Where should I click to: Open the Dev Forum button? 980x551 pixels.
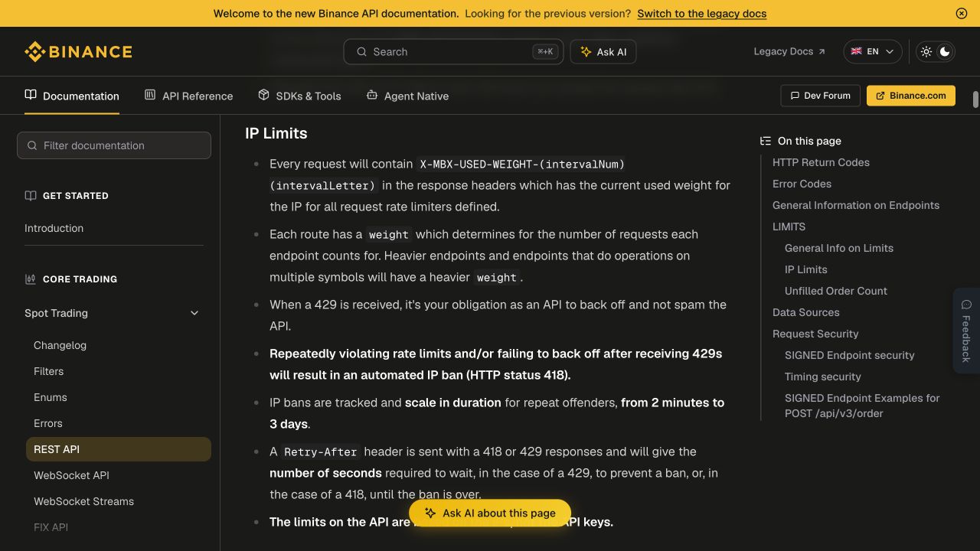click(x=820, y=96)
